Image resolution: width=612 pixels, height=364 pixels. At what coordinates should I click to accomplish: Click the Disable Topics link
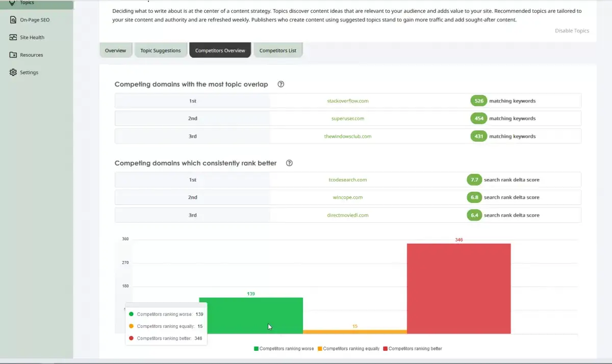tap(572, 31)
